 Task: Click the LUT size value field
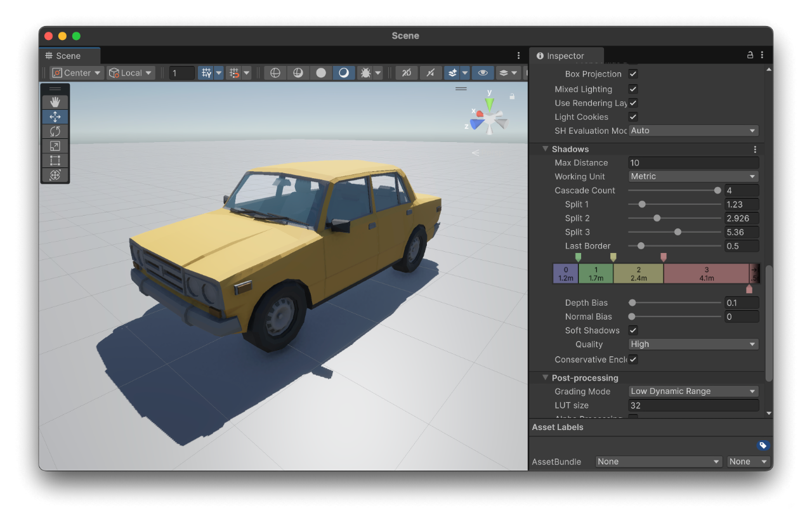point(693,405)
